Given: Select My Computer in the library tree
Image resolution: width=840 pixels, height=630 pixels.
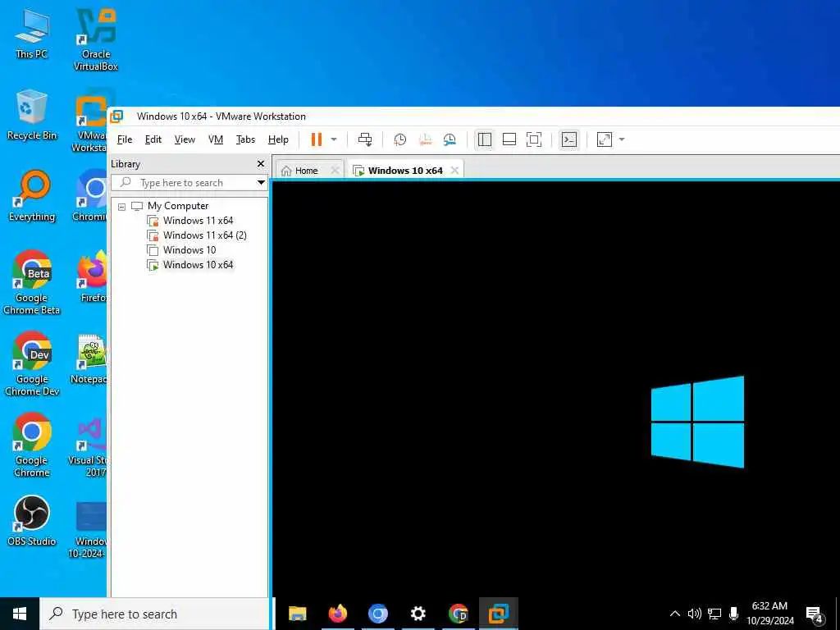Looking at the screenshot, I should coord(178,206).
